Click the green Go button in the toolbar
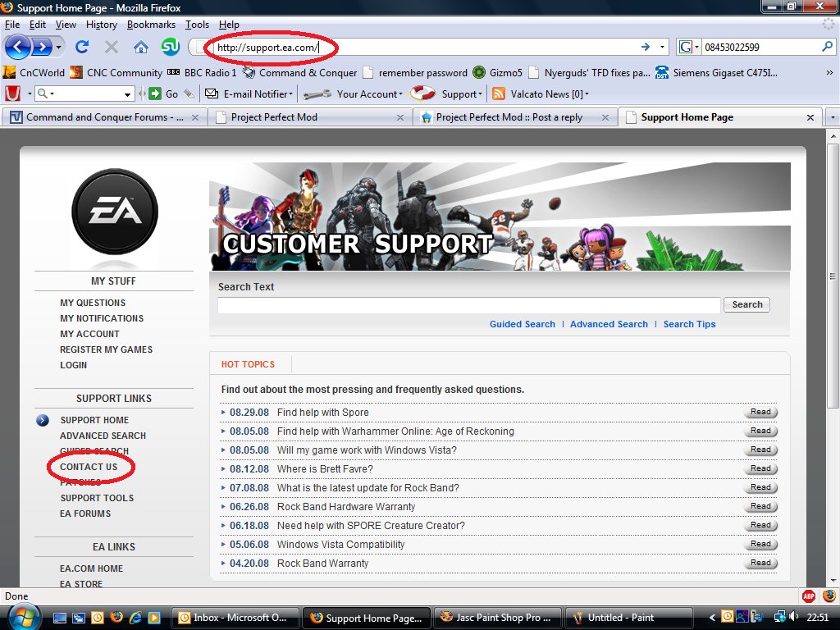 click(163, 94)
